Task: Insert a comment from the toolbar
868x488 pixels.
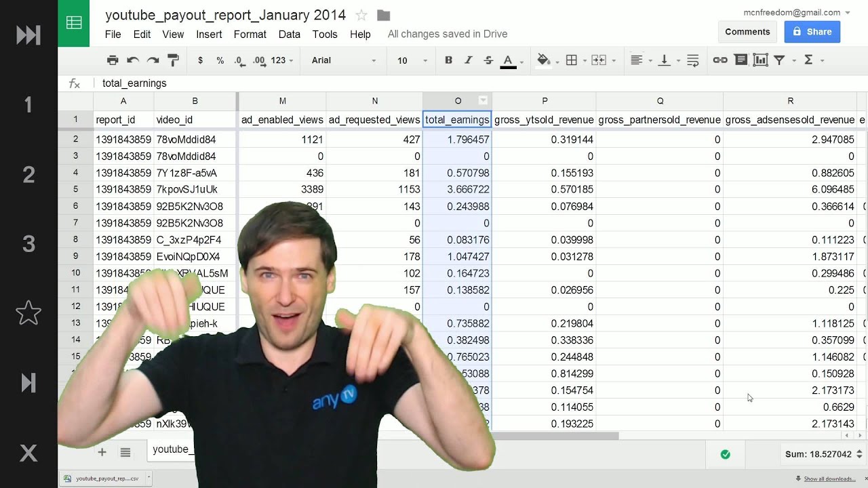Action: 741,60
